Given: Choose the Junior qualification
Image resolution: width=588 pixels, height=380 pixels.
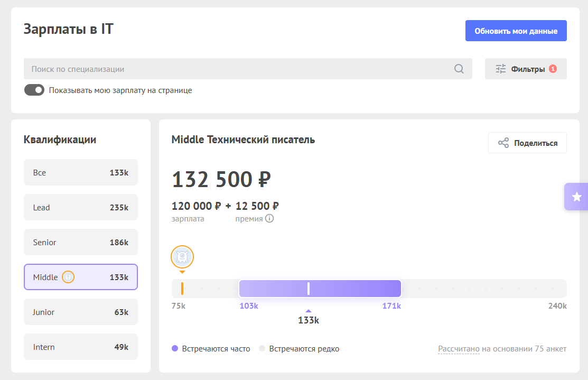Looking at the screenshot, I should [80, 312].
